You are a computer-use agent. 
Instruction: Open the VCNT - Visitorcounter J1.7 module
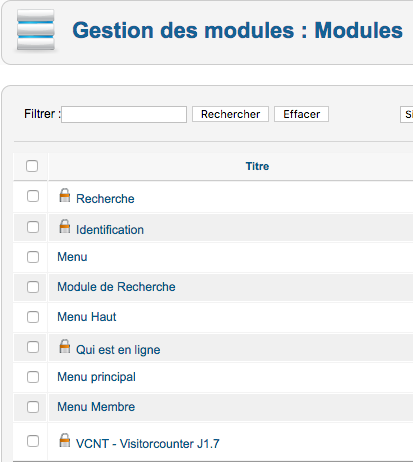point(148,444)
